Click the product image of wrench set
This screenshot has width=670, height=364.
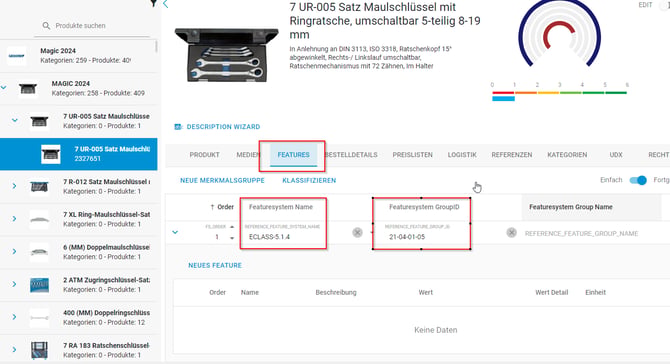click(226, 54)
